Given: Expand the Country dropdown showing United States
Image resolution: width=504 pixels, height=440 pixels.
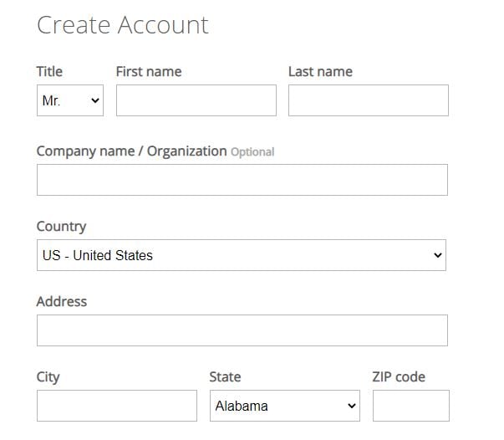Looking at the screenshot, I should click(242, 255).
